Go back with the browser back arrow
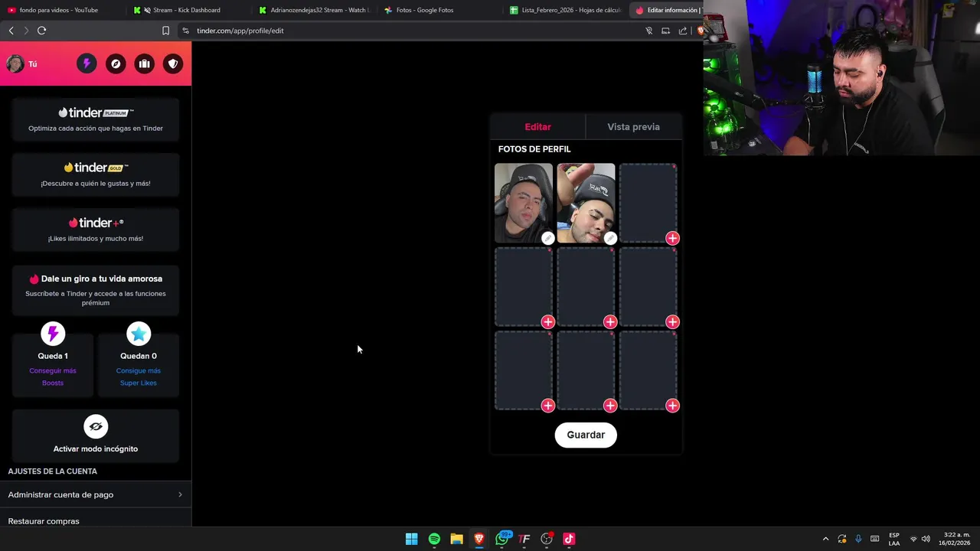Screen dimensions: 980x551 [x=11, y=31]
